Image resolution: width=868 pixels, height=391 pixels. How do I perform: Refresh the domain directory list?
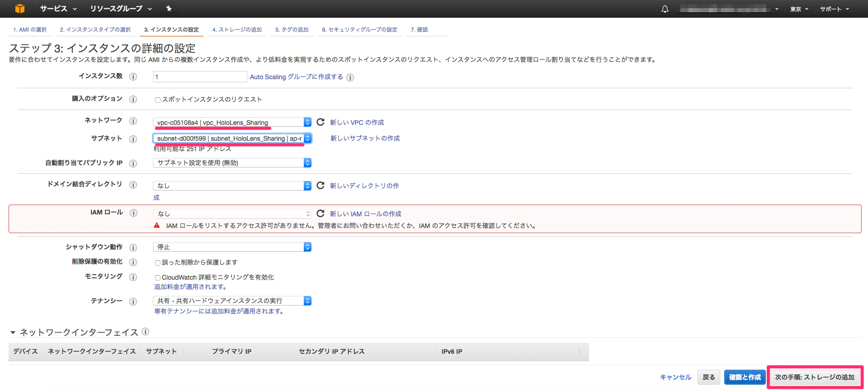click(x=321, y=186)
